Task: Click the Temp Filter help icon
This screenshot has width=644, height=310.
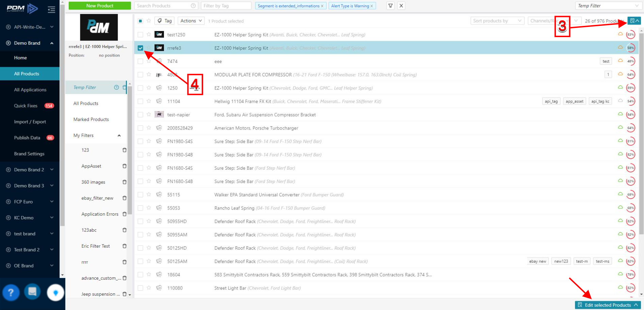Action: pos(116,88)
